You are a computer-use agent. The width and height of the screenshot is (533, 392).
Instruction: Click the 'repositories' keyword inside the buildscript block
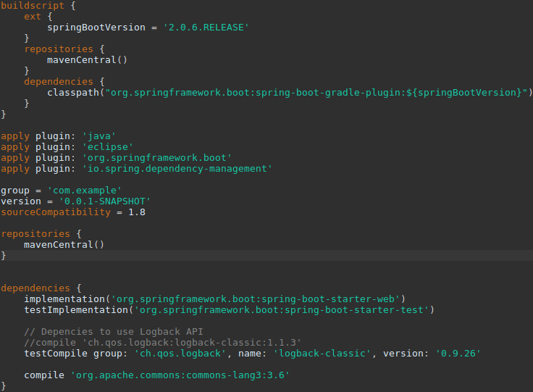[59, 49]
